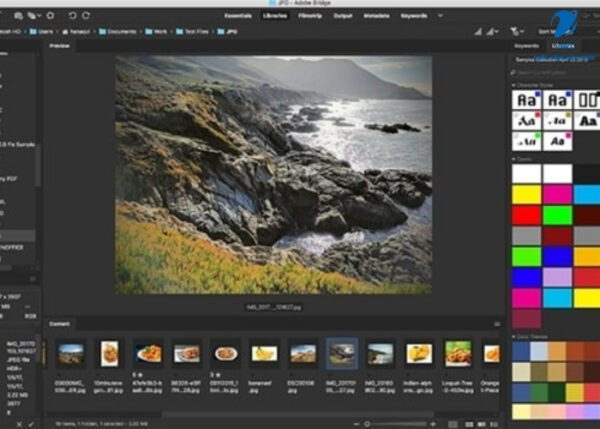Viewport: 600px width, 429px height.
Task: Apply metadata changes with the checkmark icon
Action: coord(31,424)
